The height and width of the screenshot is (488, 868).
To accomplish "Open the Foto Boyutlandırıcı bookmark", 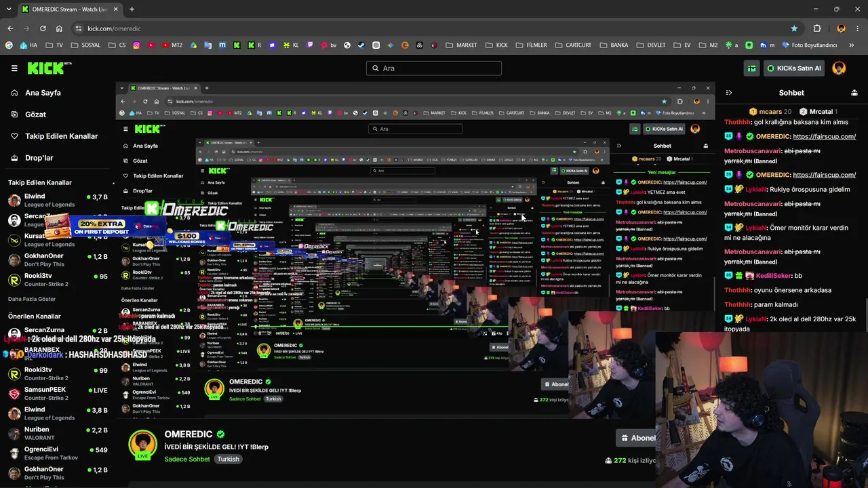I will 810,45.
